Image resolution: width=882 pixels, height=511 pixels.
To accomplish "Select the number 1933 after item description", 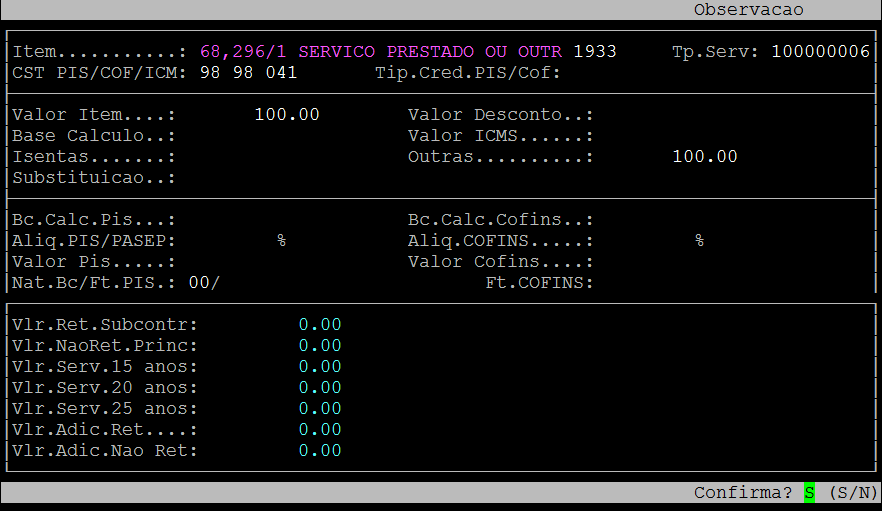I will (x=595, y=51).
